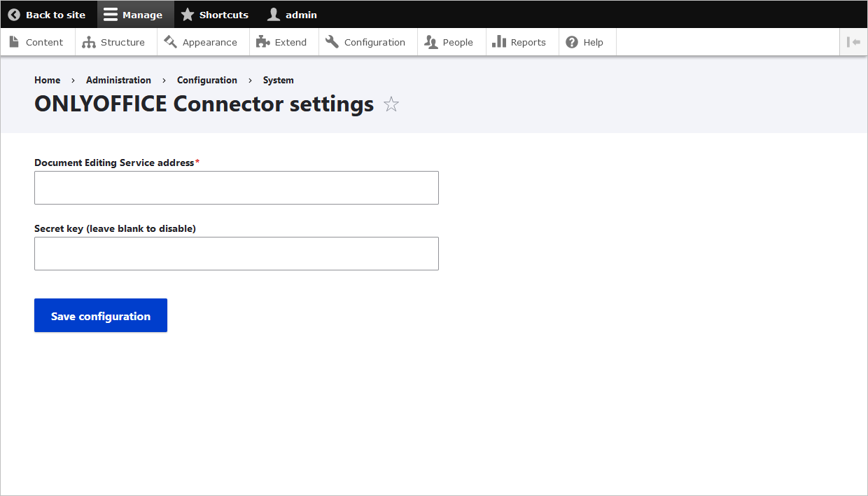This screenshot has width=868, height=496.
Task: Toggle the shortcut star next to the page title
Action: click(391, 104)
